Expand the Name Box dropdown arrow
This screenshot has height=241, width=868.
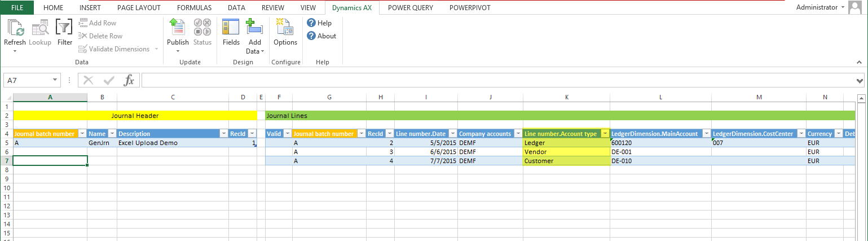click(x=55, y=80)
